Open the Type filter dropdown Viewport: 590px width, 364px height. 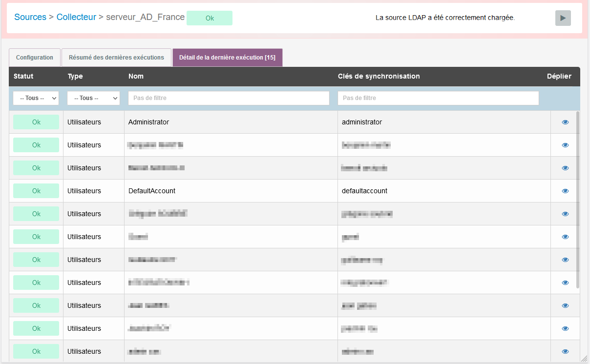[93, 98]
